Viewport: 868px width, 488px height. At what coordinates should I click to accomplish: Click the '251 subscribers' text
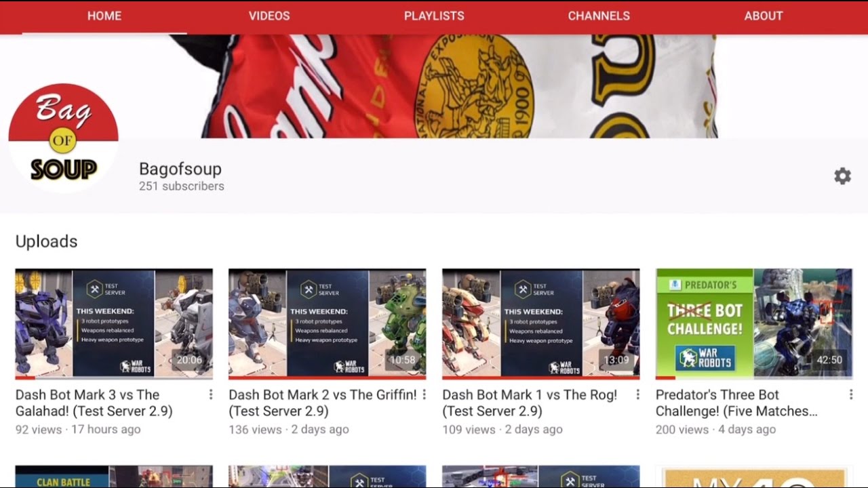[182, 186]
